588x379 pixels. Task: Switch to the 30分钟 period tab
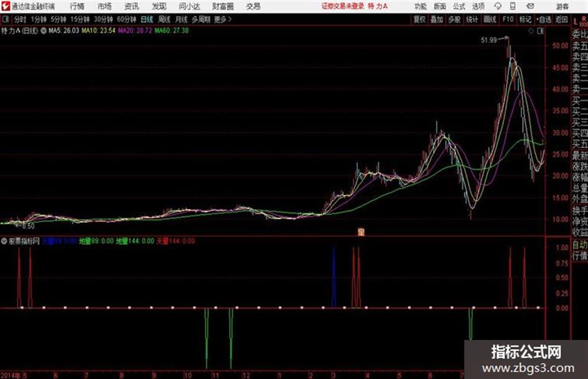click(x=103, y=19)
